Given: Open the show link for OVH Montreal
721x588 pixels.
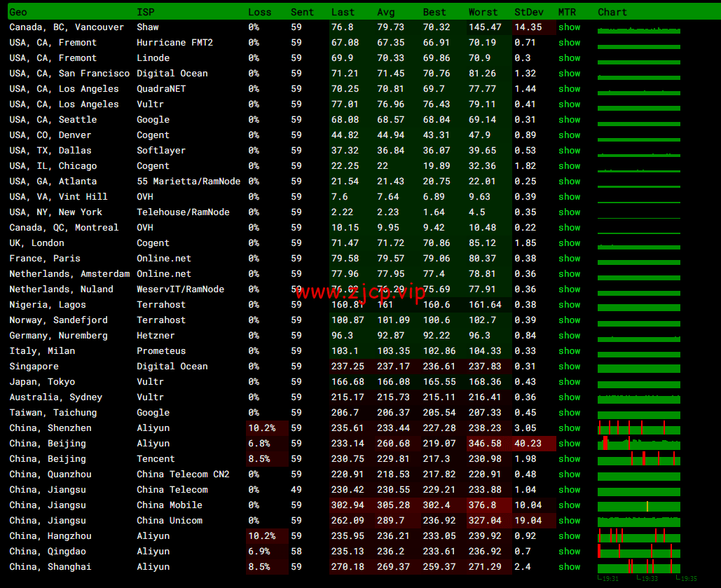Looking at the screenshot, I should pyautogui.click(x=569, y=228).
